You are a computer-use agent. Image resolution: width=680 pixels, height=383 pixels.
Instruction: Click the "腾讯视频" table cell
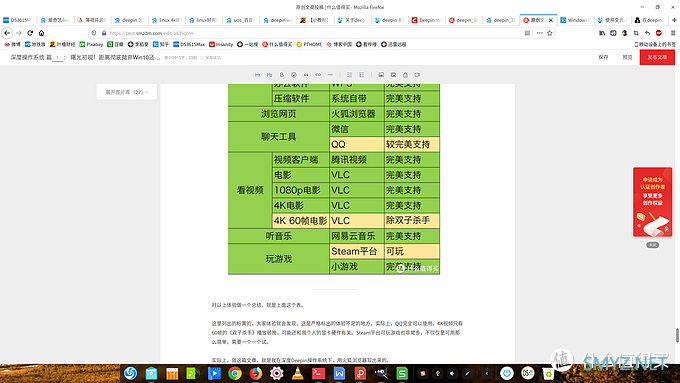[357, 160]
